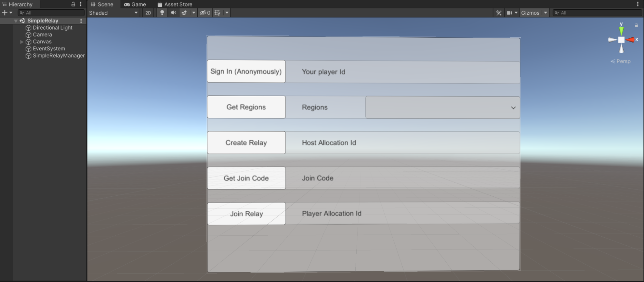Click the red X axis cone on gizmo
644x282 pixels.
coord(630,40)
